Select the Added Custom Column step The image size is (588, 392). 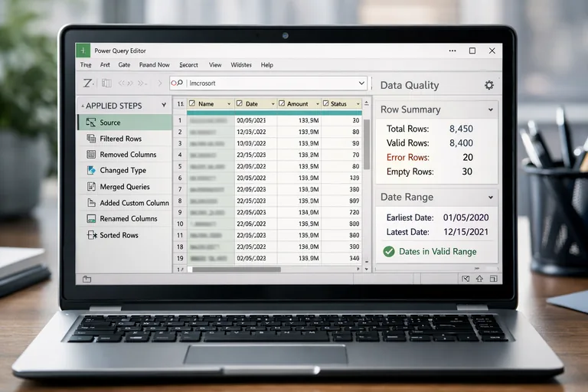click(x=125, y=203)
